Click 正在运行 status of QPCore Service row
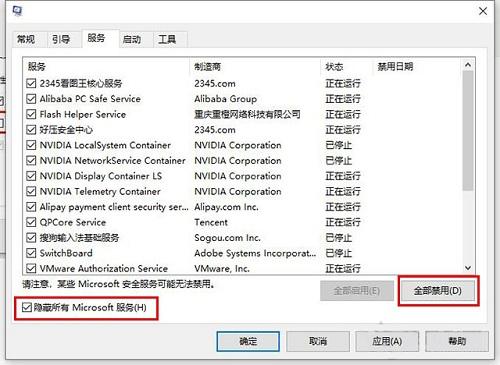500x365 pixels. click(x=343, y=222)
